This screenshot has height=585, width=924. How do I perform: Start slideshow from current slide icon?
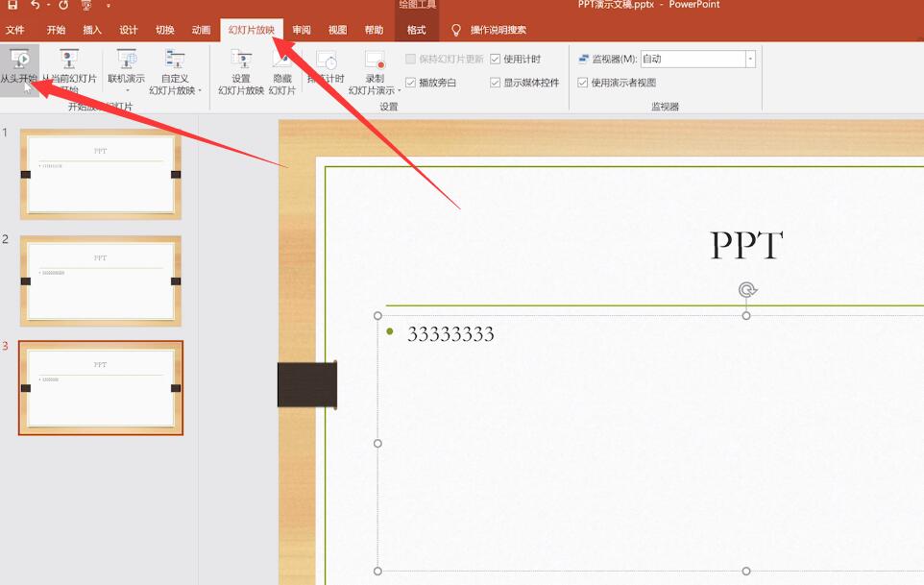tap(69, 59)
